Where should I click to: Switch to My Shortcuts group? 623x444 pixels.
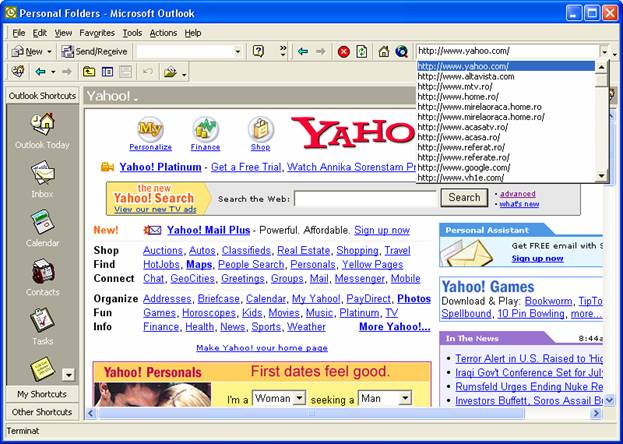point(42,394)
